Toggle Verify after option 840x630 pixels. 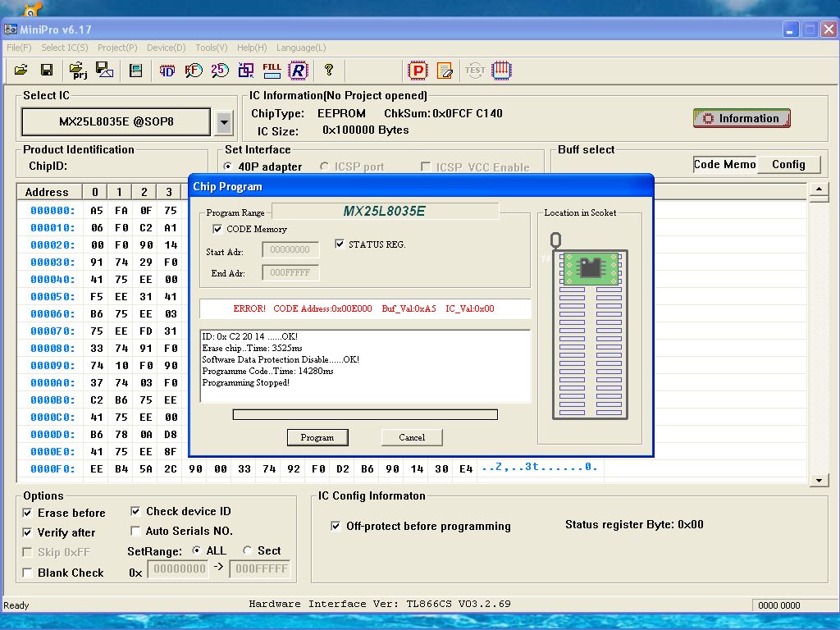coord(27,532)
